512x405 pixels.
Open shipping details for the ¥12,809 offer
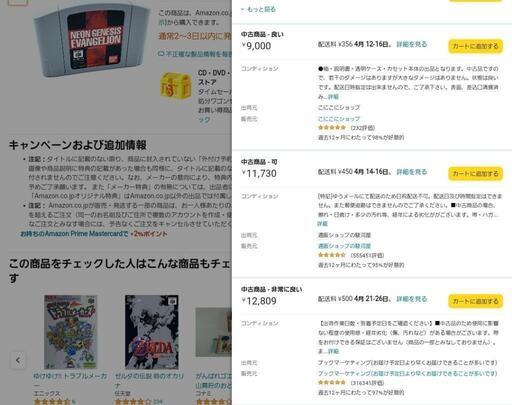coord(412,299)
